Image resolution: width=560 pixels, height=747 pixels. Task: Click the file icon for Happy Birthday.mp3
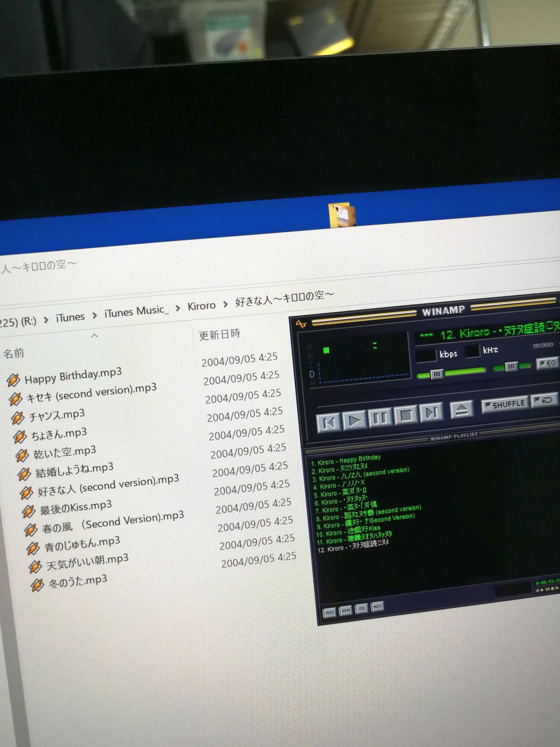pos(13,380)
